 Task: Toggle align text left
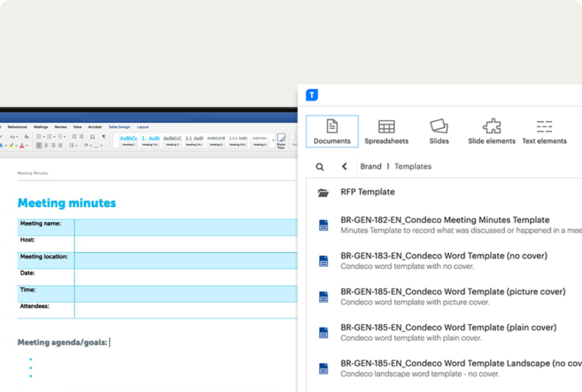click(x=39, y=145)
